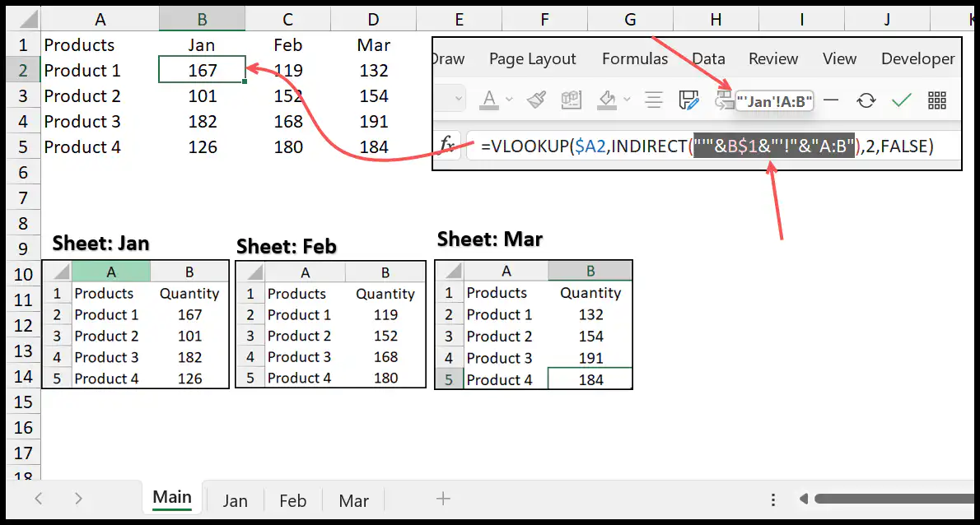Select column D header in main sheet

pos(373,20)
